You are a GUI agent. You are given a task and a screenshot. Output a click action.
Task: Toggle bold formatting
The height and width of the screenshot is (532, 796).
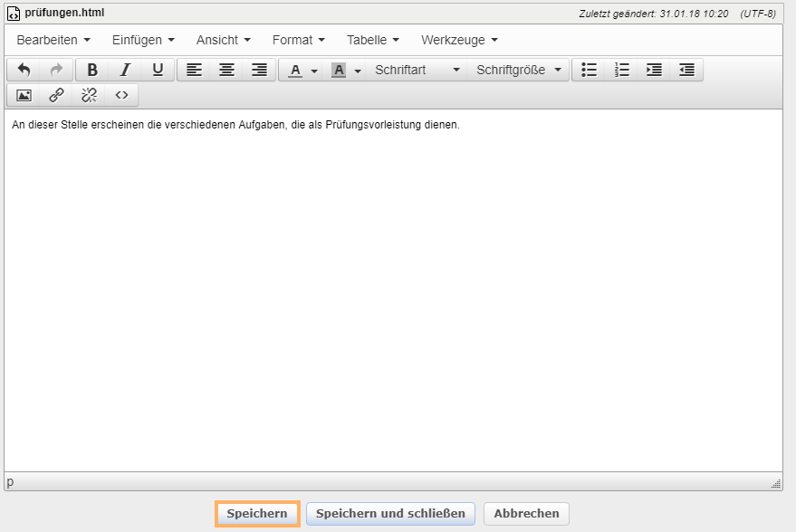pyautogui.click(x=91, y=70)
